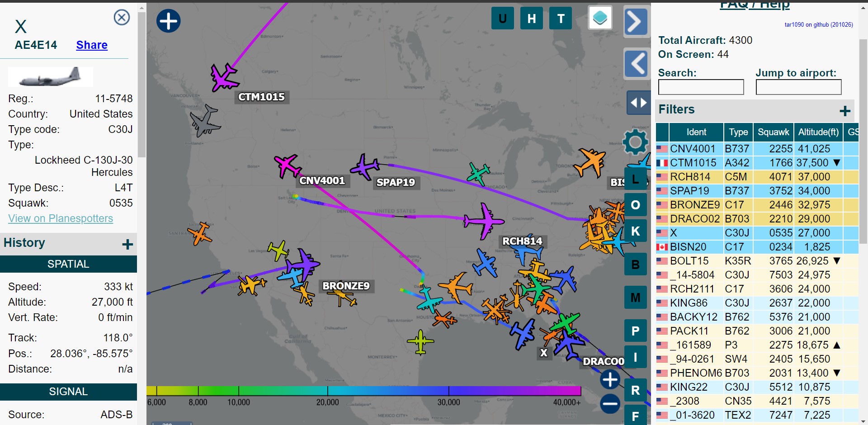The height and width of the screenshot is (425, 868).
Task: Click the right chevron arrow button
Action: click(x=636, y=21)
